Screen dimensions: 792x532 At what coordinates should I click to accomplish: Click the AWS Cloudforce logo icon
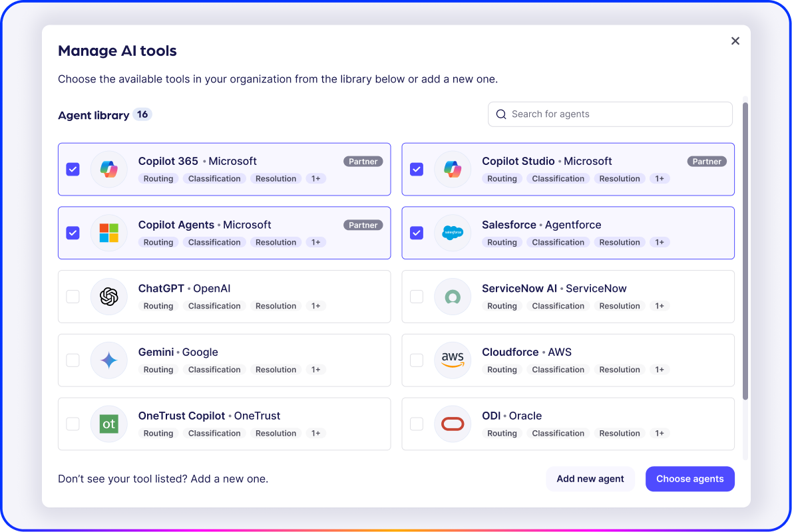coord(453,360)
